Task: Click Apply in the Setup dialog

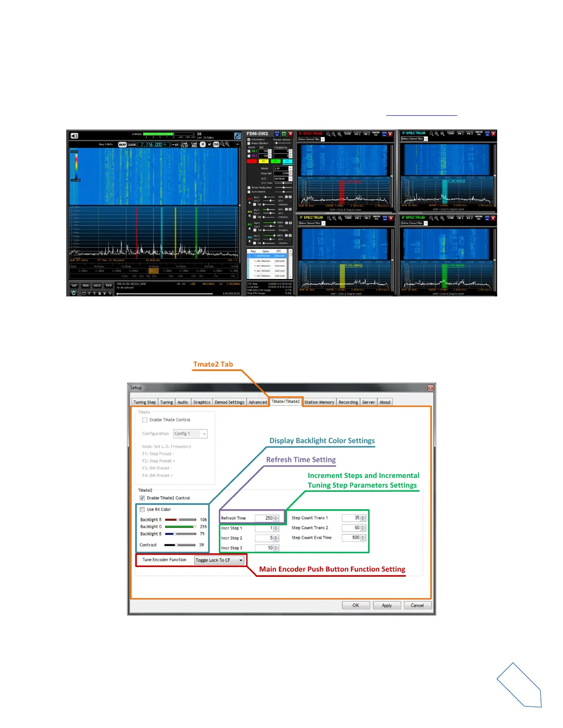Action: pos(387,605)
